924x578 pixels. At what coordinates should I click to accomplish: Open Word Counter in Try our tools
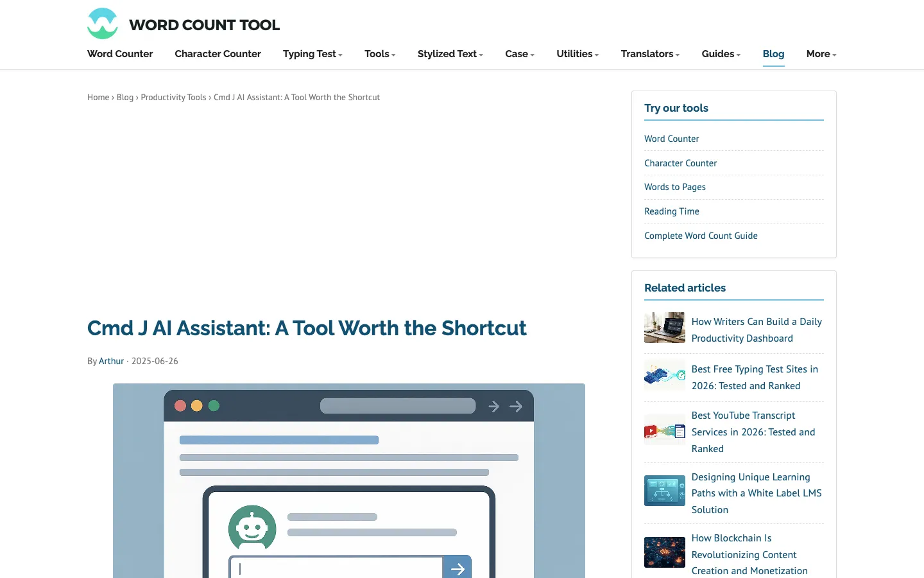671,139
